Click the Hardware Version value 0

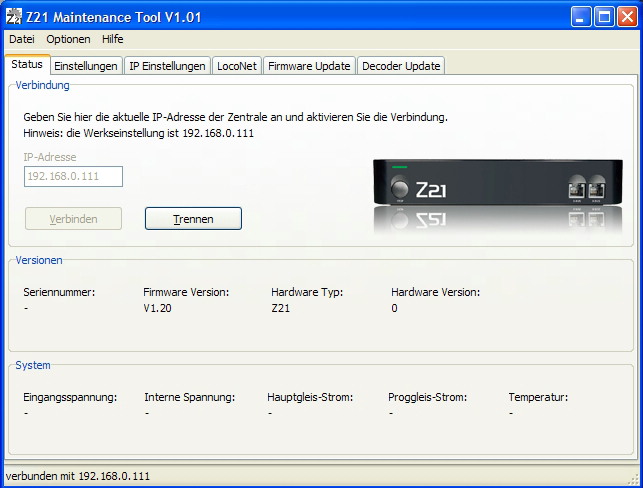(394, 308)
